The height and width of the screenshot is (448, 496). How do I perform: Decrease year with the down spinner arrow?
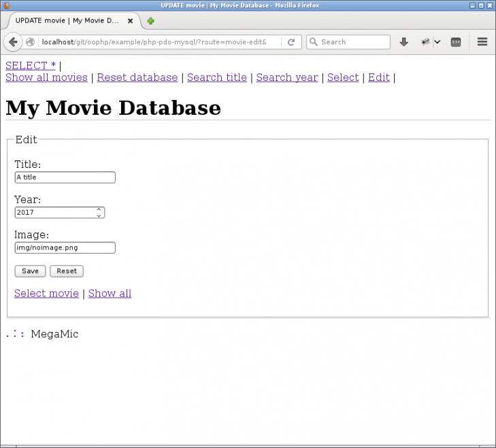click(99, 216)
